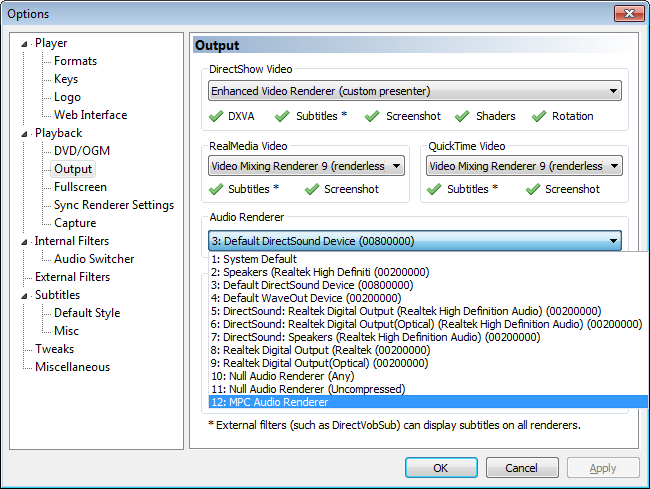Click the Apply button
This screenshot has height=489, width=650.
click(603, 468)
